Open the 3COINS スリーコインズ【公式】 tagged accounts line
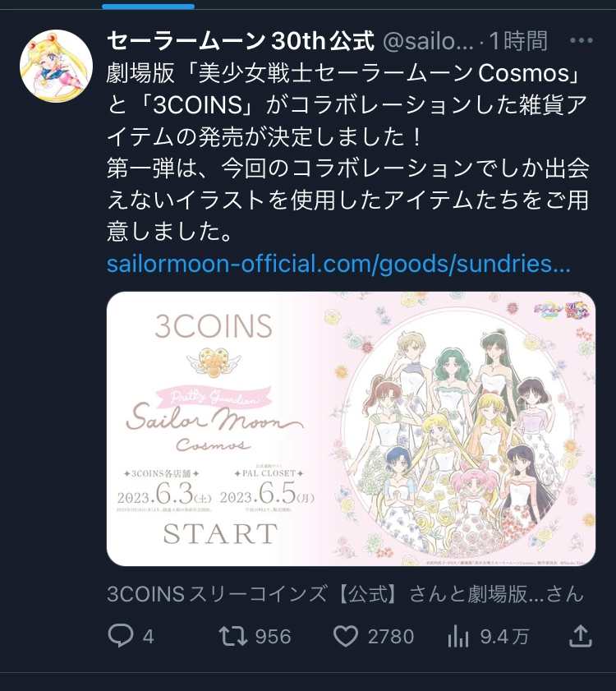The height and width of the screenshot is (691, 616). click(345, 594)
